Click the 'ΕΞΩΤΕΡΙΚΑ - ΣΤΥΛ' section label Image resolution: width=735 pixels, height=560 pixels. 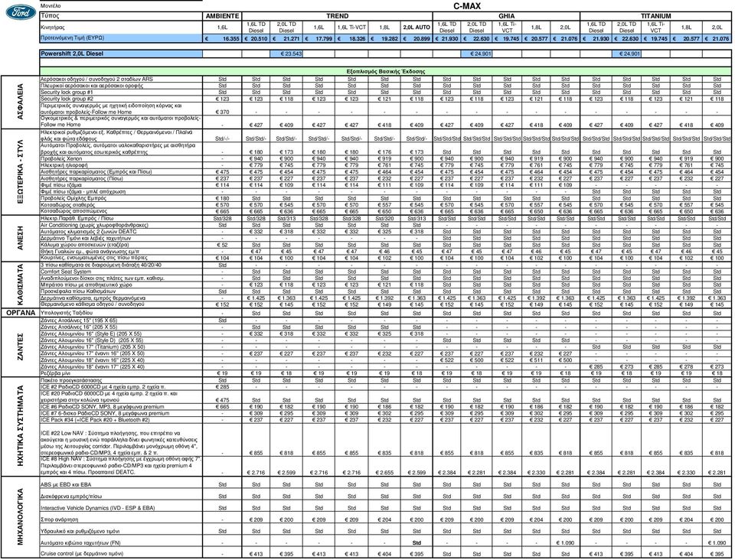tap(20, 172)
